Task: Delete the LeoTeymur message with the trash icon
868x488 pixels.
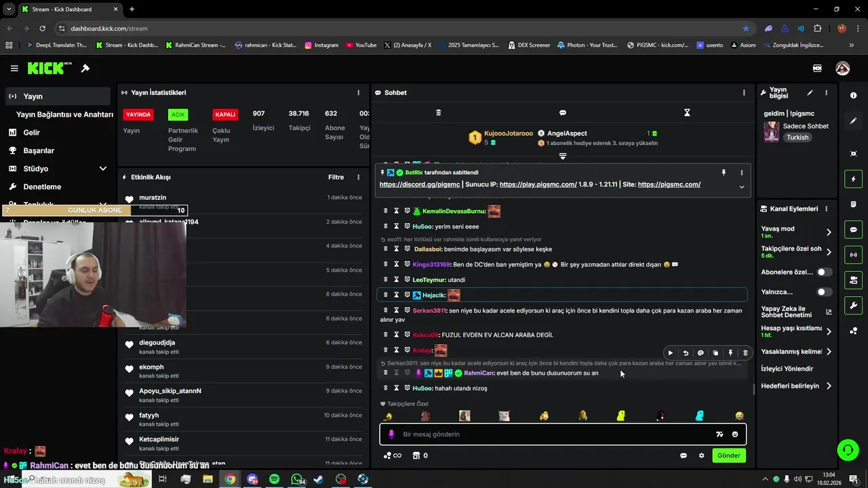Action: tap(386, 279)
